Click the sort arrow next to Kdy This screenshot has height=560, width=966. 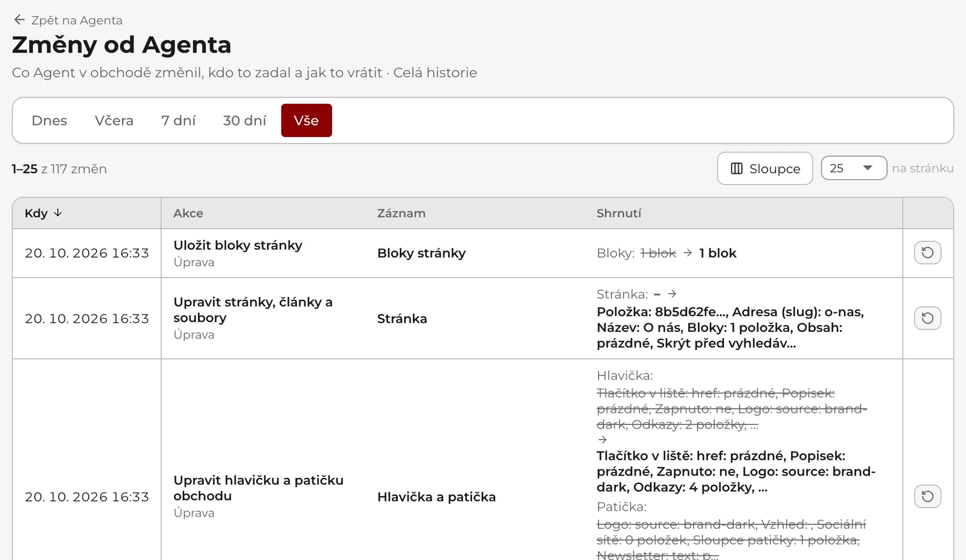pos(58,213)
